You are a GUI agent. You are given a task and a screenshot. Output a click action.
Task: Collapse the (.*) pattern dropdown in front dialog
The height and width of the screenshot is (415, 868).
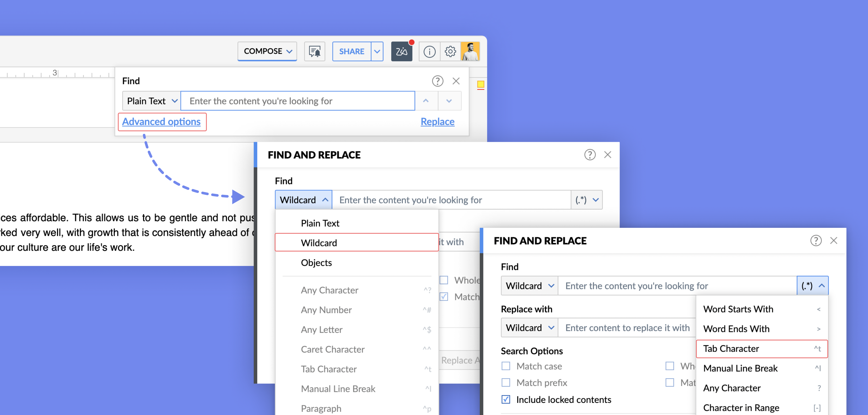tap(812, 286)
